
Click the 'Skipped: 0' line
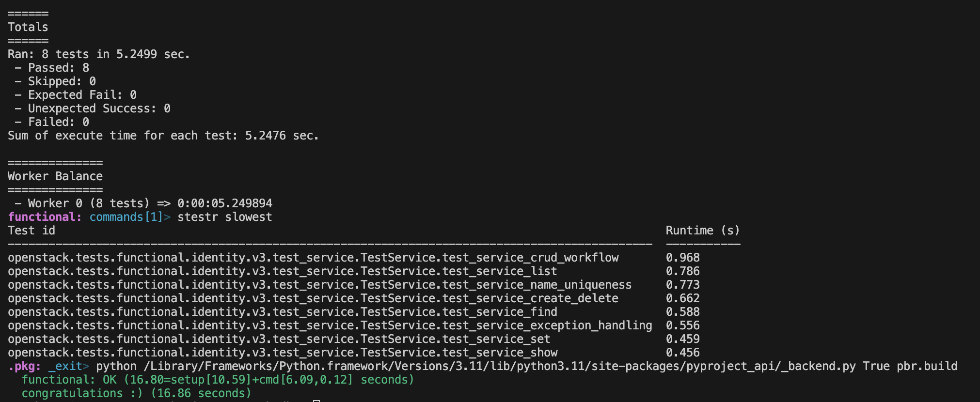(x=55, y=81)
